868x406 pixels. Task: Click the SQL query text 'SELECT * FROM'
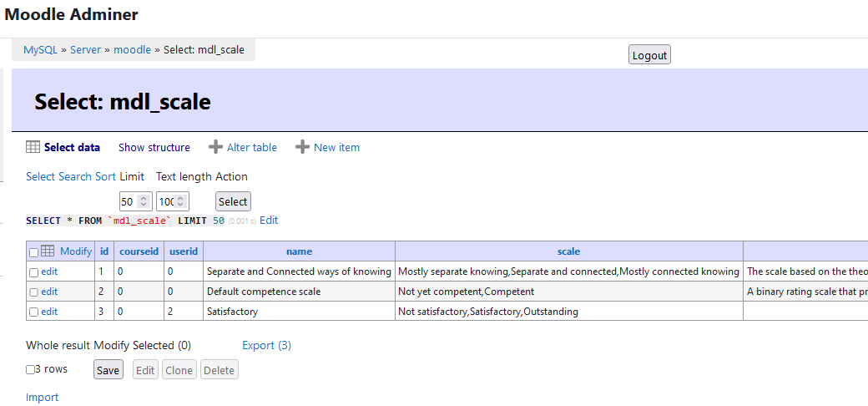63,221
